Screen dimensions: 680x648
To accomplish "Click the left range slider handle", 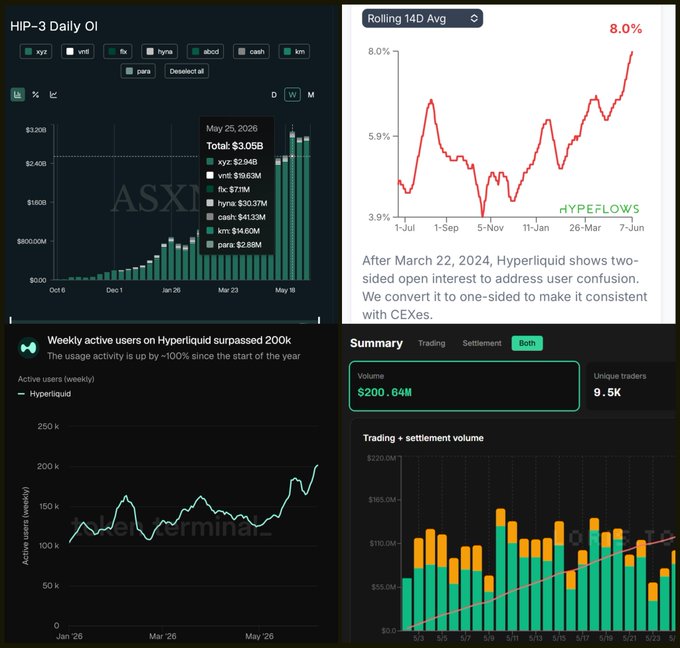I will (11, 320).
